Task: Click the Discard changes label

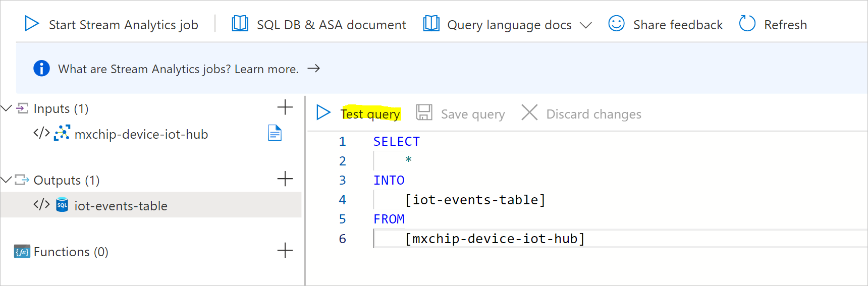Action: tap(594, 115)
